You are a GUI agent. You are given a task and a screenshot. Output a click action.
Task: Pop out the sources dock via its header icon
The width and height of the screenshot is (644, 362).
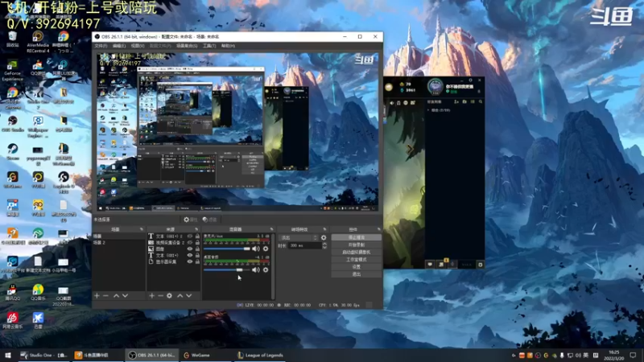coord(196,229)
